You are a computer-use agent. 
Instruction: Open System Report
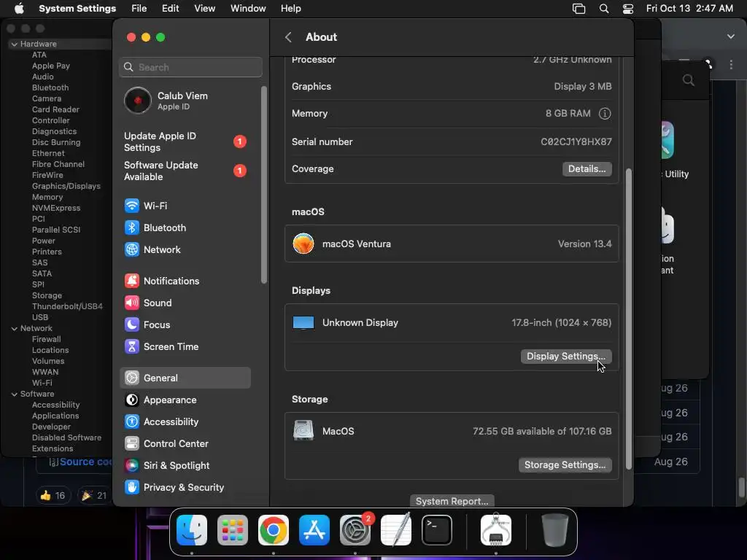point(452,501)
